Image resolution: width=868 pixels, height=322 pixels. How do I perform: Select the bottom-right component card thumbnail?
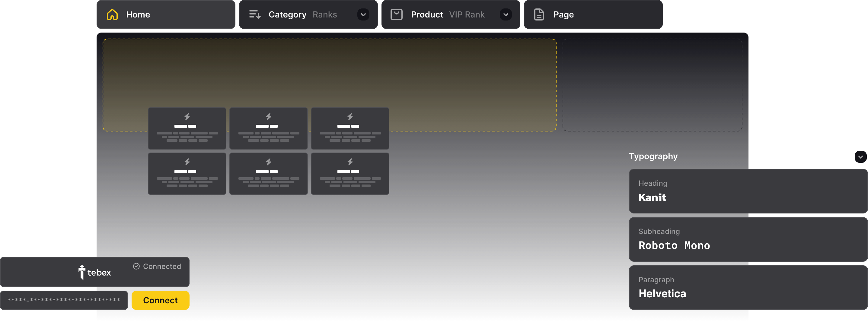[350, 174]
